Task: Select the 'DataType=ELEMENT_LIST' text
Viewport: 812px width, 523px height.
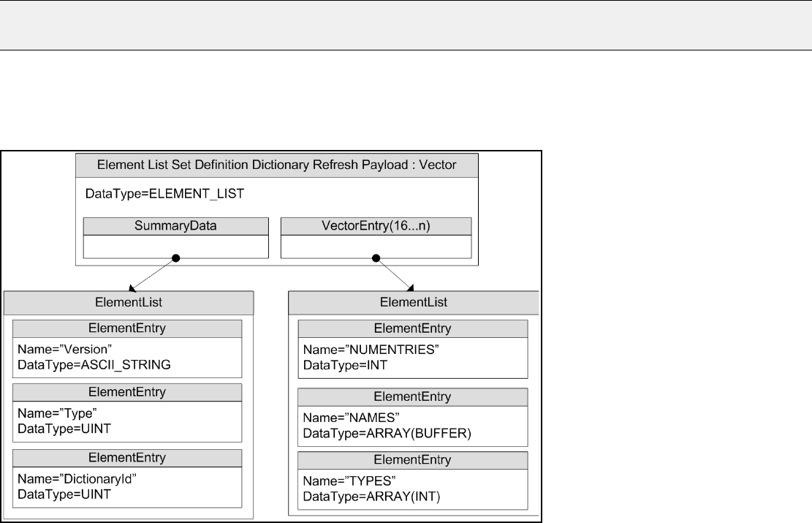Action: point(164,194)
